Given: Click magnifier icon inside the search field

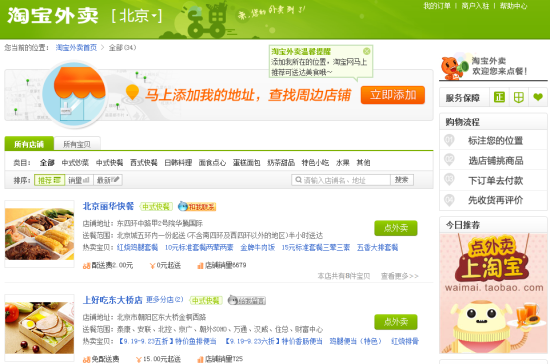Looking at the screenshot, I should (298, 180).
